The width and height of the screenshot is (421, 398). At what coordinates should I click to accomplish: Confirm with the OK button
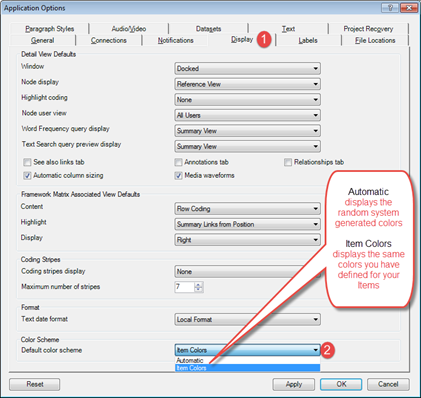[x=341, y=384]
